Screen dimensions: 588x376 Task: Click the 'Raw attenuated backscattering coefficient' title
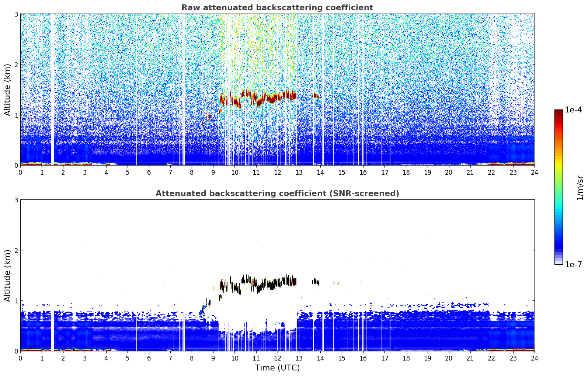(x=277, y=8)
